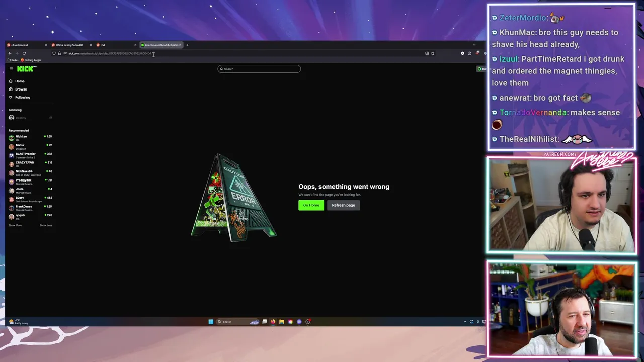Select Destiny in the Following list

click(30, 118)
